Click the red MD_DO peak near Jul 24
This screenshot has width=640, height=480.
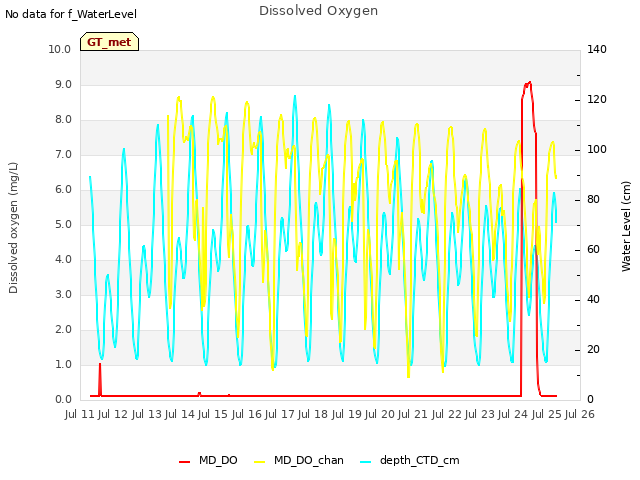pyautogui.click(x=529, y=84)
